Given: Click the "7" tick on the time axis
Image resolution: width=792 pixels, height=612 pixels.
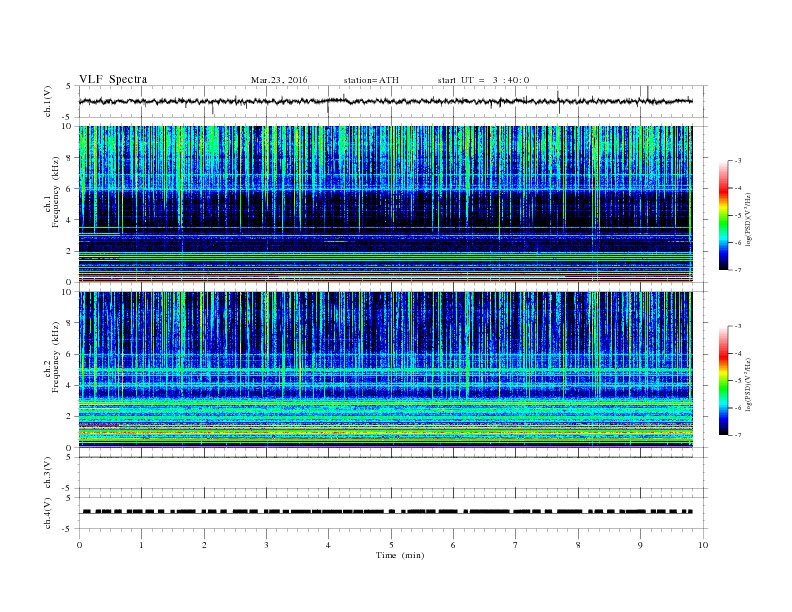Looking at the screenshot, I should click(x=516, y=545).
